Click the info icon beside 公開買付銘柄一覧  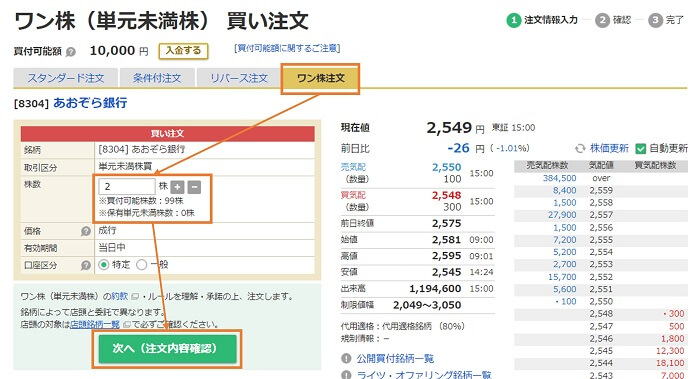pyautogui.click(x=346, y=358)
